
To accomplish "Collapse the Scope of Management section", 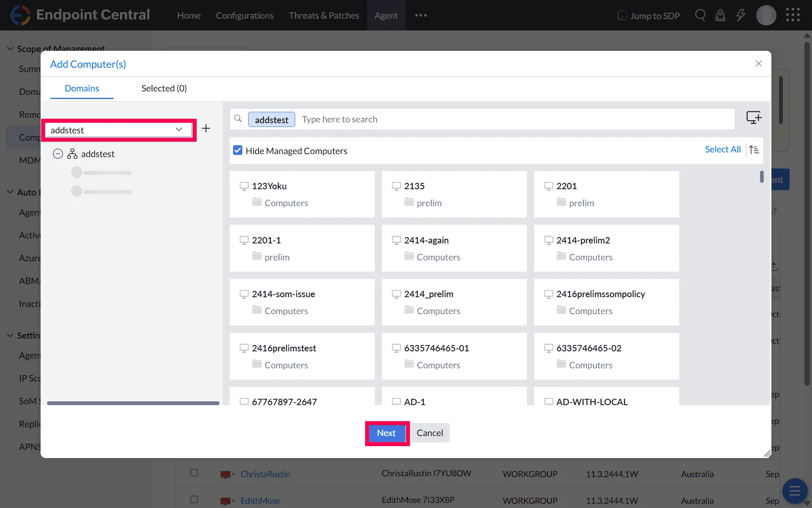I will [10, 49].
